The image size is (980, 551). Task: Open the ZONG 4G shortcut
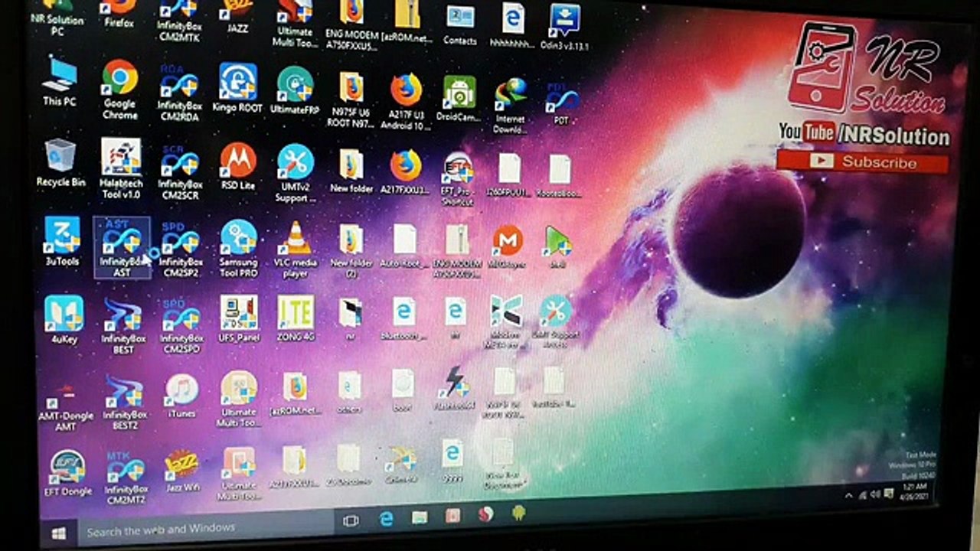tap(296, 320)
